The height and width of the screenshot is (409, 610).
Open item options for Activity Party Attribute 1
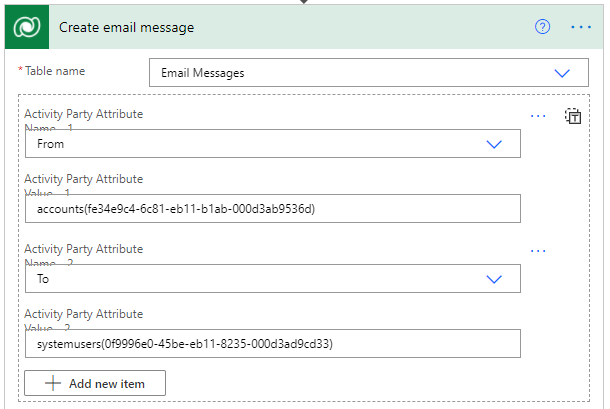[538, 116]
